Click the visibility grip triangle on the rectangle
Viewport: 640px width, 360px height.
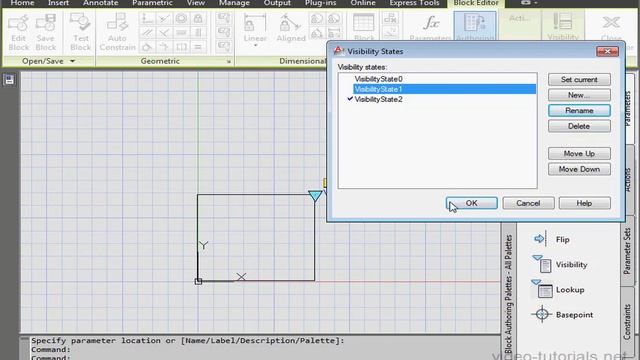pos(315,196)
